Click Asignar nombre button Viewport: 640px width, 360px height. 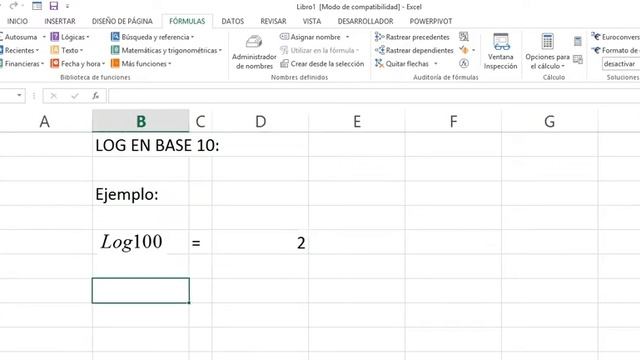click(310, 37)
